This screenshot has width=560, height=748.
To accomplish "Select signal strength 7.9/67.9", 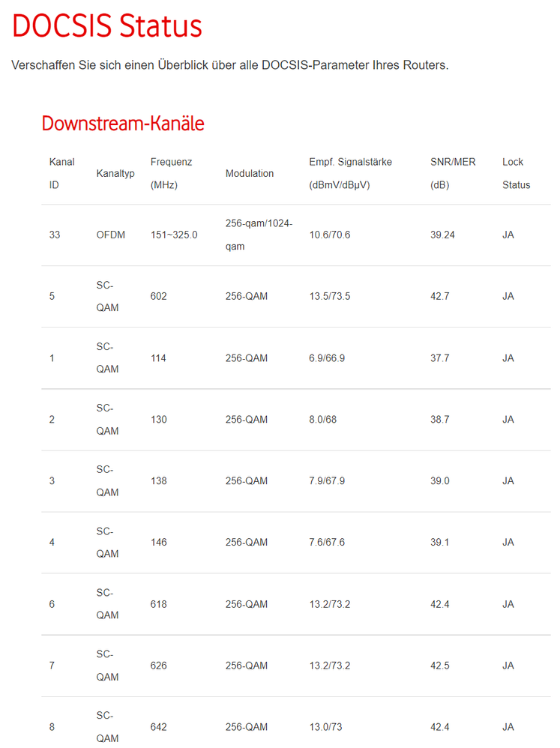I will (327, 481).
